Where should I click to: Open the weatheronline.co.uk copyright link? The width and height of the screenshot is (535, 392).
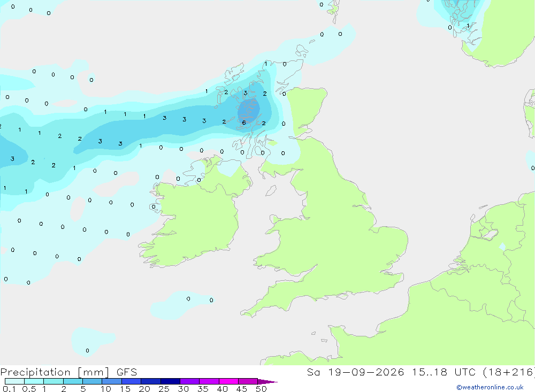pyautogui.click(x=490, y=387)
